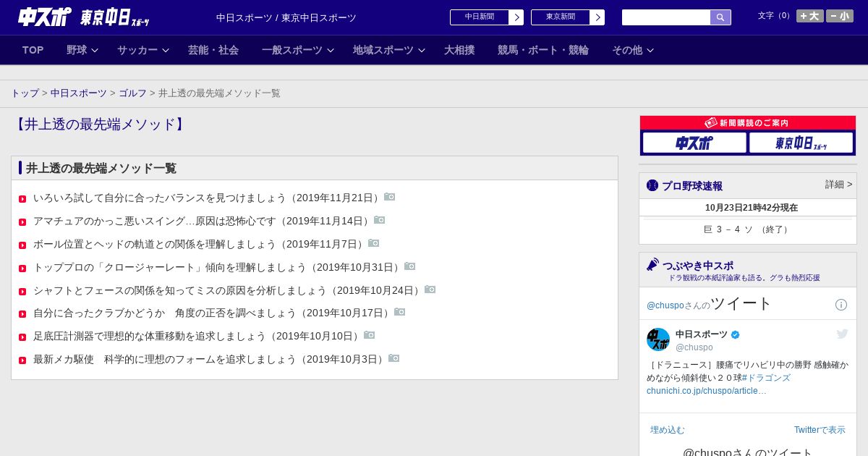Click 中スポ subscription banner button
The width and height of the screenshot is (868, 456).
coord(694,143)
